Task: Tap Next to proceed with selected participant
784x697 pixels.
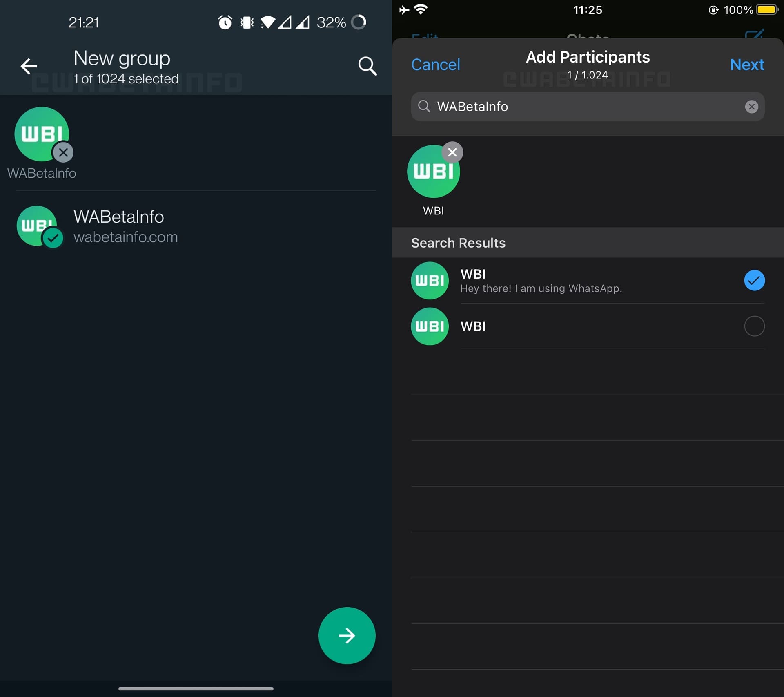Action: pyautogui.click(x=748, y=65)
